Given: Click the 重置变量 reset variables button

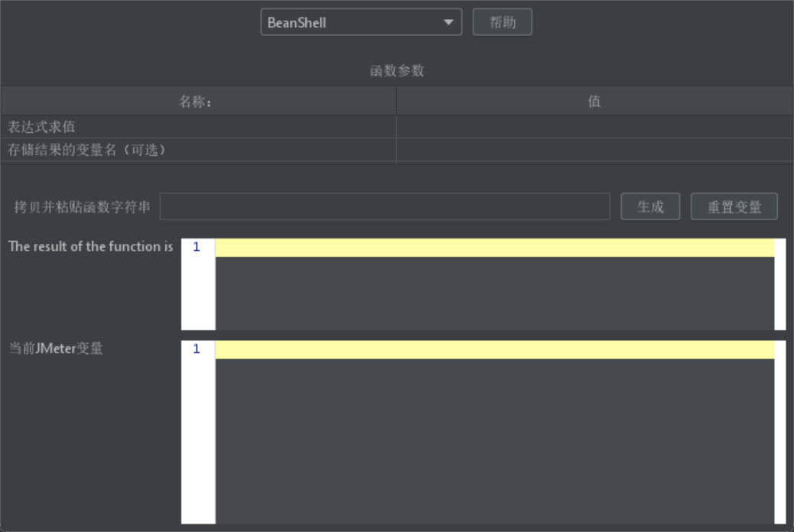Looking at the screenshot, I should coord(734,206).
